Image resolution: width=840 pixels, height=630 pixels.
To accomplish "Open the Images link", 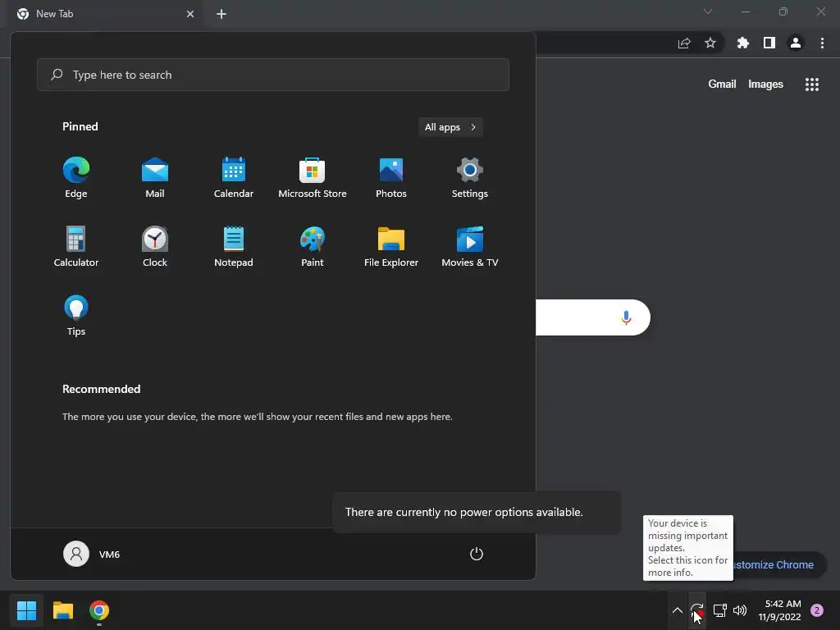I will tap(765, 84).
